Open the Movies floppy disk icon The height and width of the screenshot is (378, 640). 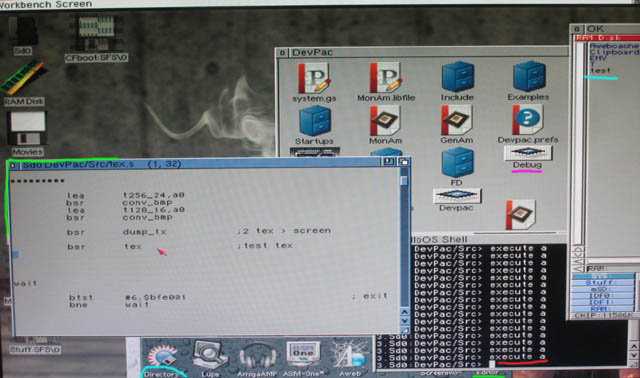tap(27, 133)
